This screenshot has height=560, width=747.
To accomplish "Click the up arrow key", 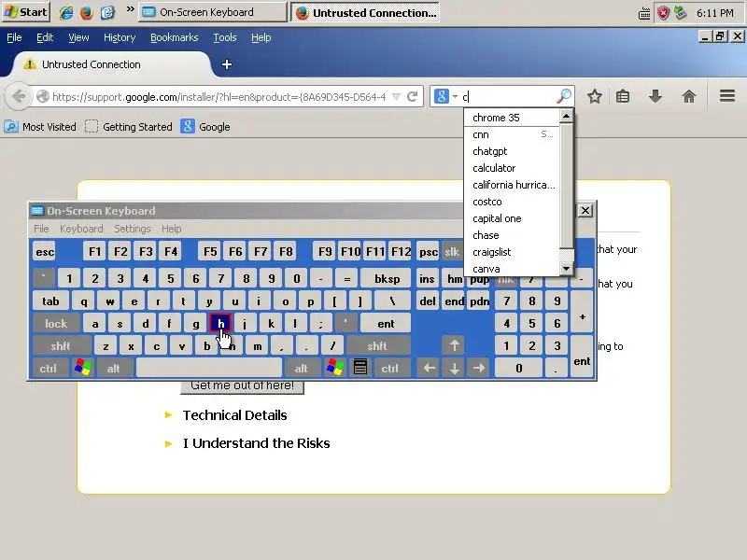I will click(454, 345).
